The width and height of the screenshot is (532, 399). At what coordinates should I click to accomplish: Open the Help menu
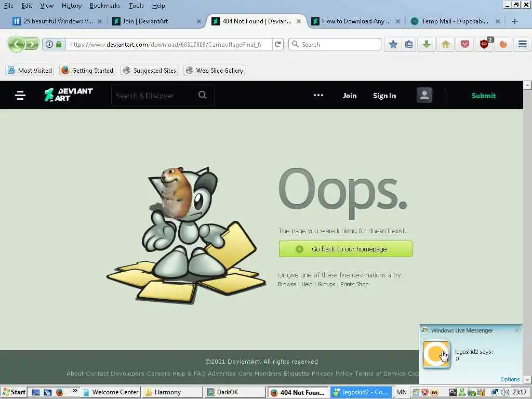pyautogui.click(x=158, y=5)
